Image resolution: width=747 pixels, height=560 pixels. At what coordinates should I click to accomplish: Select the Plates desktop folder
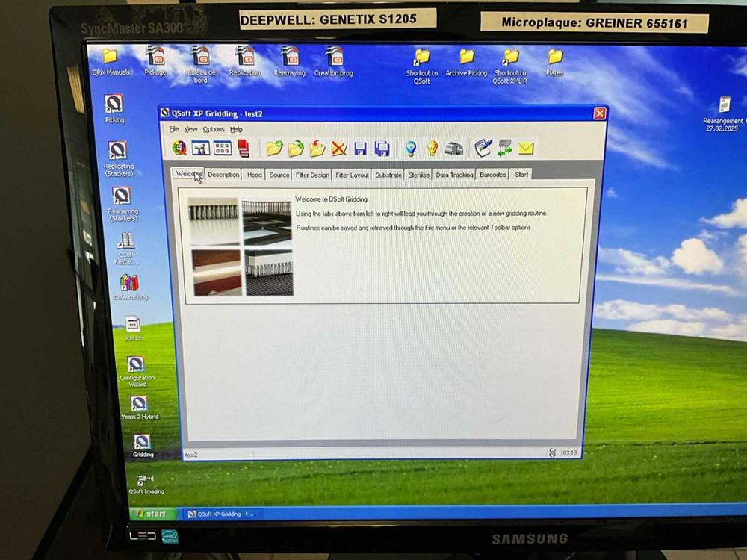pos(554,63)
